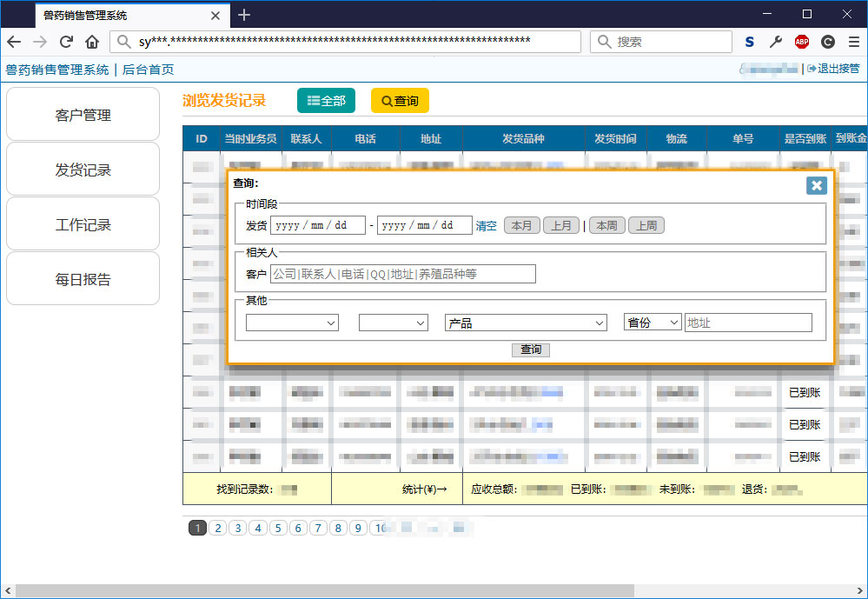Go to page 2
This screenshot has width=868, height=599.
pyautogui.click(x=218, y=528)
